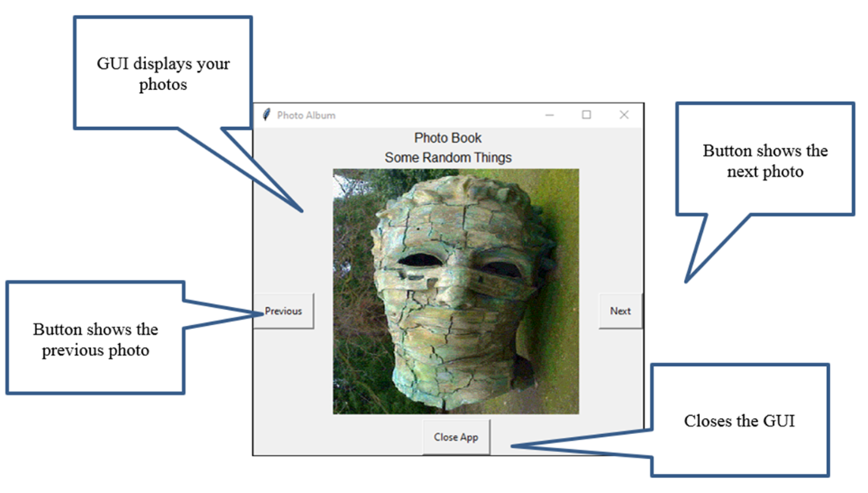Screen dimensions: 868x493
Task: Go back to the previous photo
Action: tap(283, 311)
